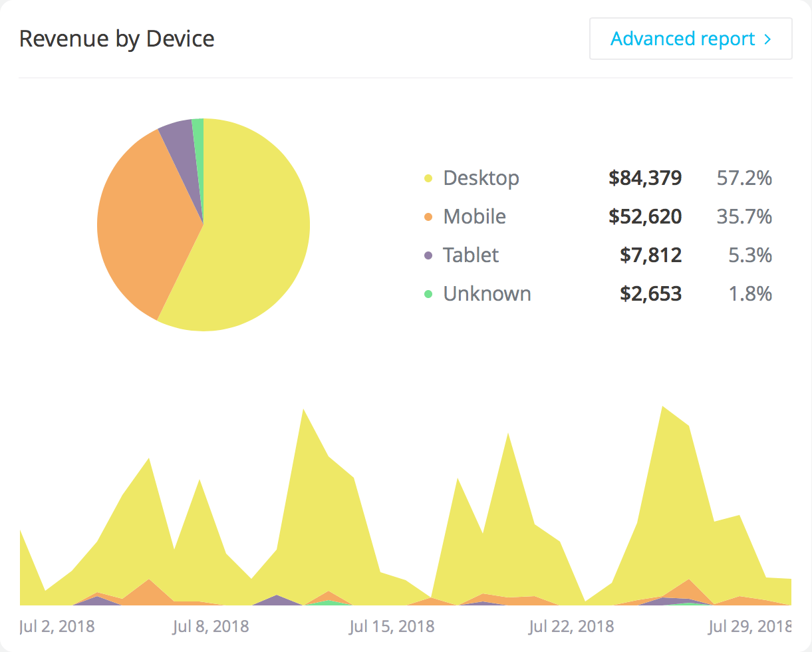Click the 1.8% Unknown percentage
This screenshot has height=652, width=812.
[x=750, y=294]
